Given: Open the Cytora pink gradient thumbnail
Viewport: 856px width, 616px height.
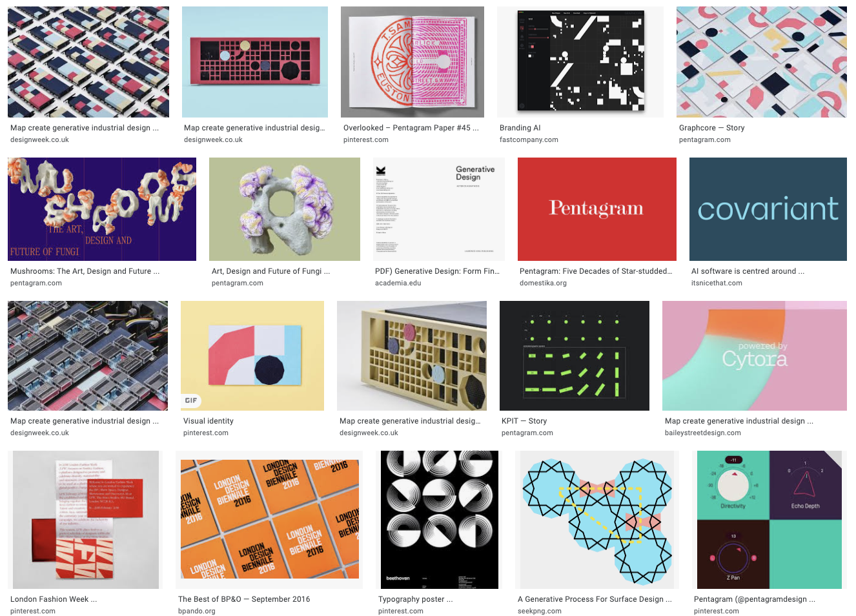Looking at the screenshot, I should pyautogui.click(x=755, y=356).
